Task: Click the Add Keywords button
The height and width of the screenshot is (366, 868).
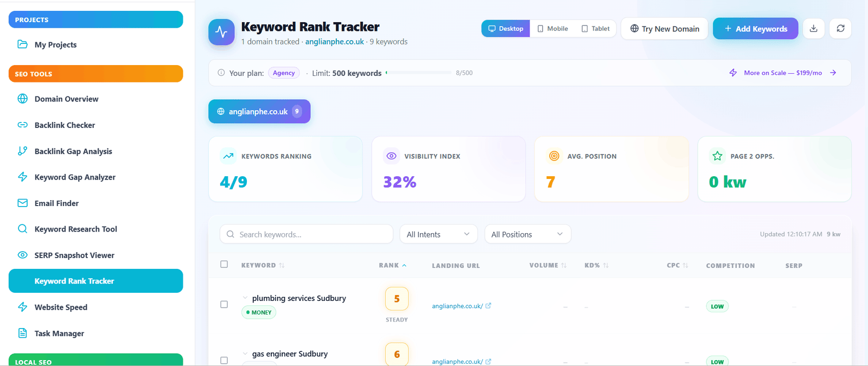Action: (x=756, y=29)
